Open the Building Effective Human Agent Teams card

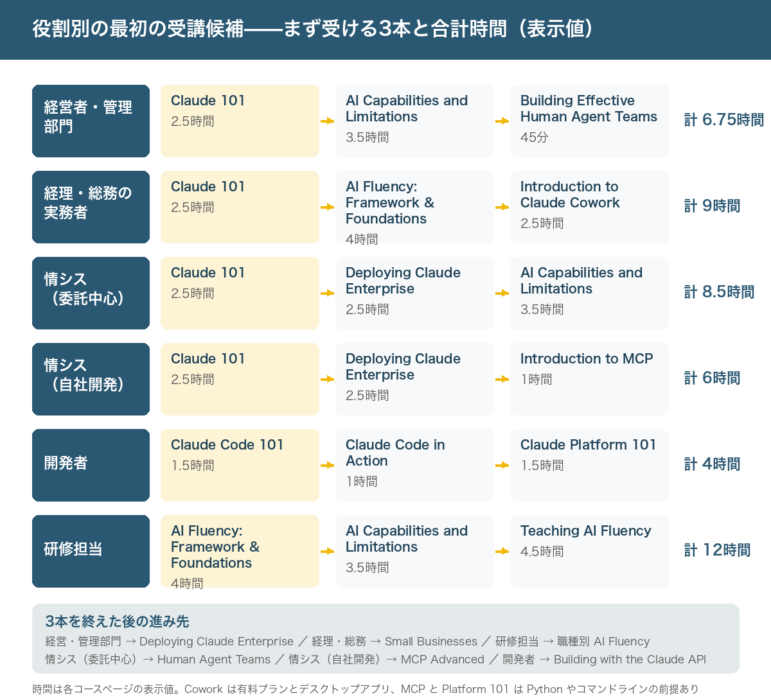(589, 121)
